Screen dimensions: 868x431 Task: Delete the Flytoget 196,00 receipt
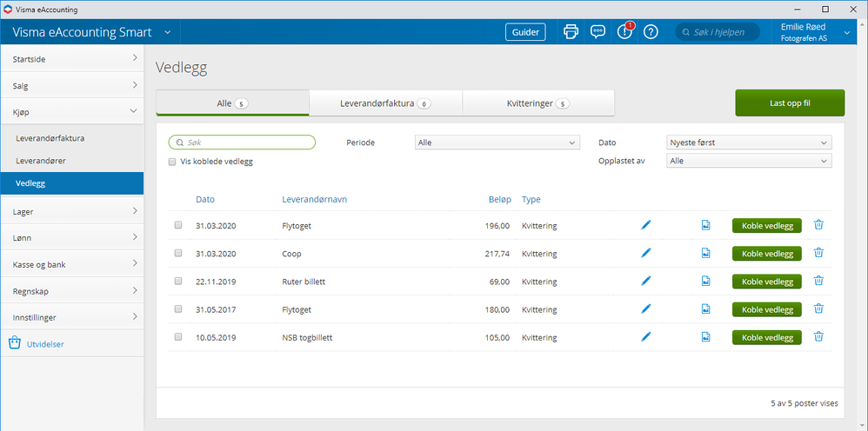point(818,225)
